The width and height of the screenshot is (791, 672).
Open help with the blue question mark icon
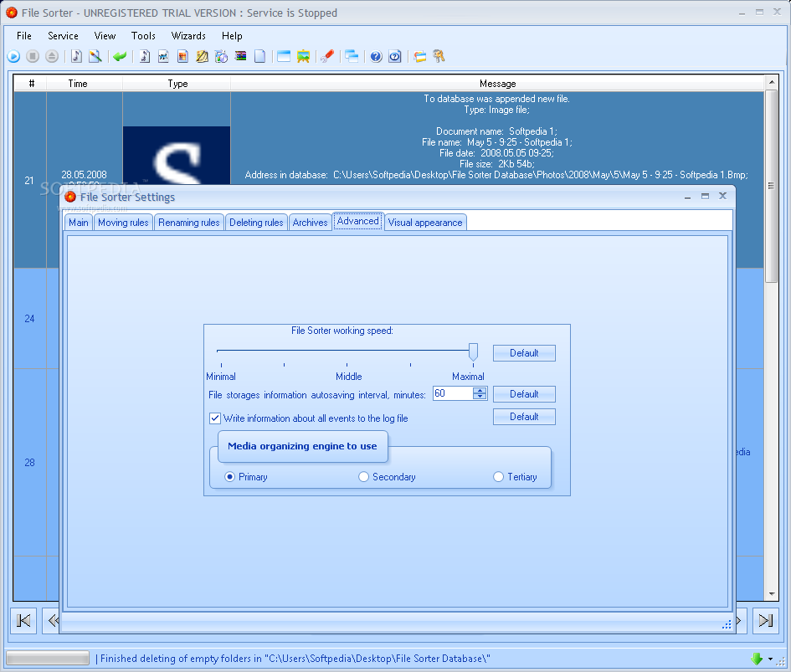376,57
